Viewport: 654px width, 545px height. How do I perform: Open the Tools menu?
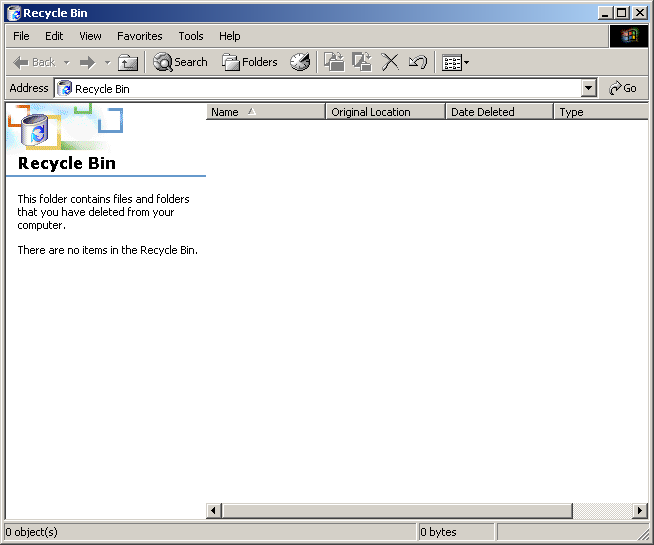tap(190, 36)
